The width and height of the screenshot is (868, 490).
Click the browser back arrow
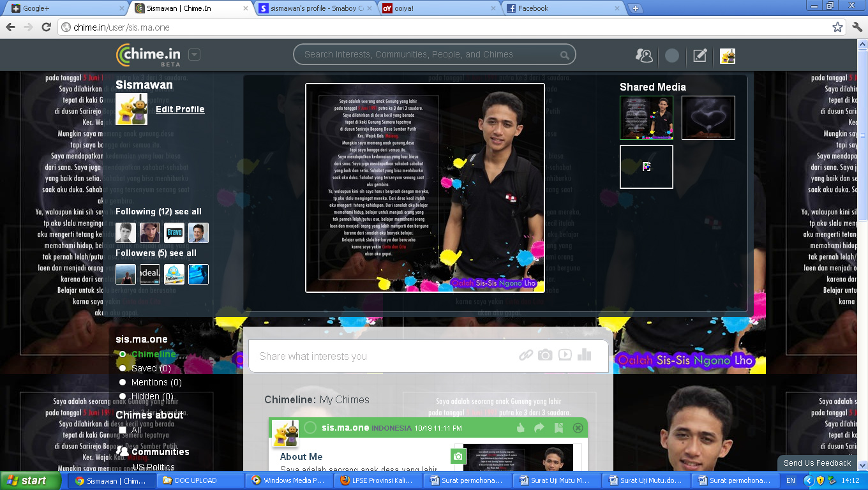pyautogui.click(x=10, y=27)
